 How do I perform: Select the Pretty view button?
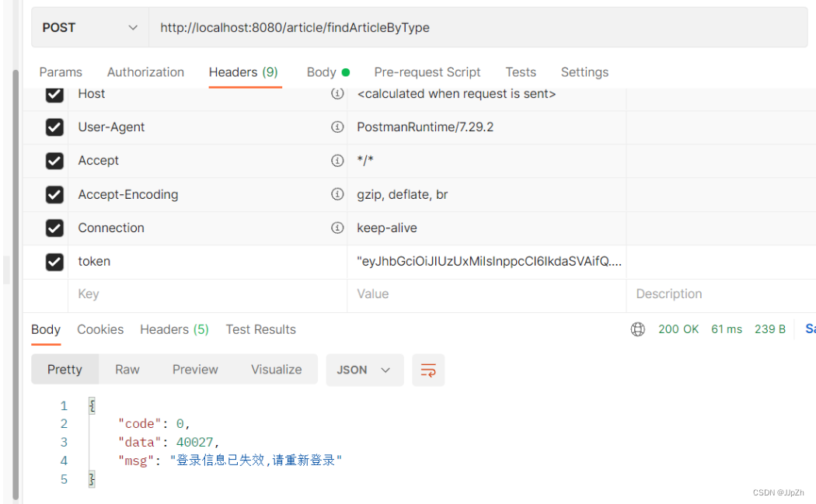pos(65,370)
